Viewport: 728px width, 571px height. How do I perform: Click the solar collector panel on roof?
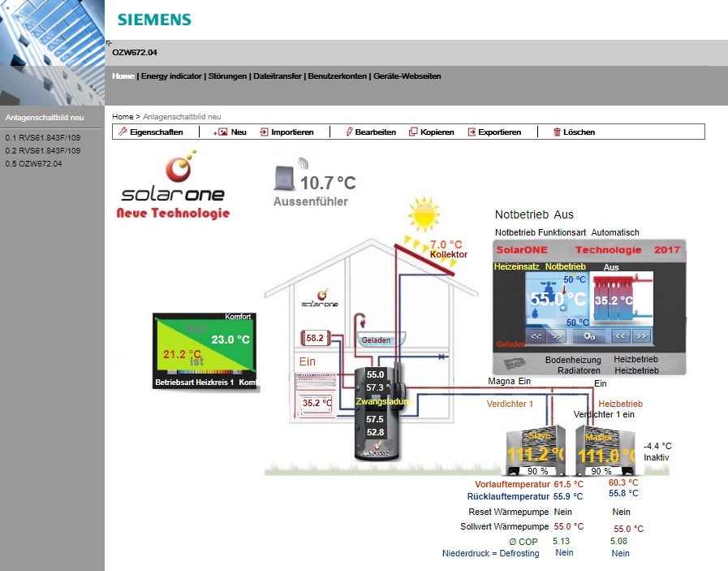[424, 259]
